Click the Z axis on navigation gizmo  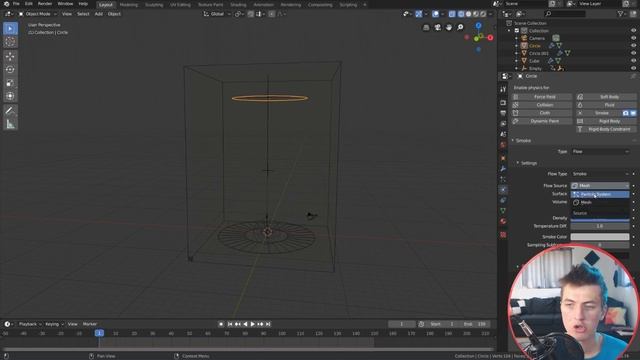tap(478, 25)
